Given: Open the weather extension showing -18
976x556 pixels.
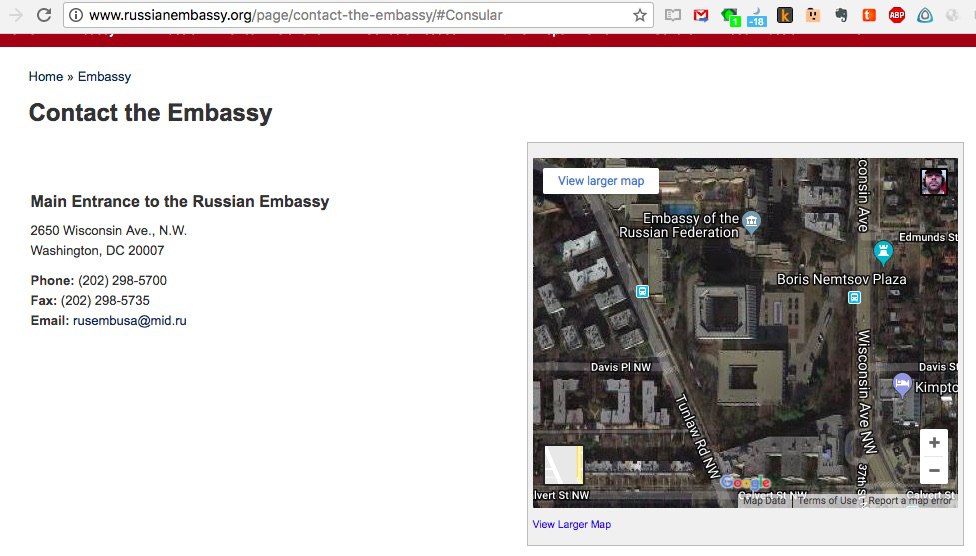Looking at the screenshot, I should coord(756,17).
